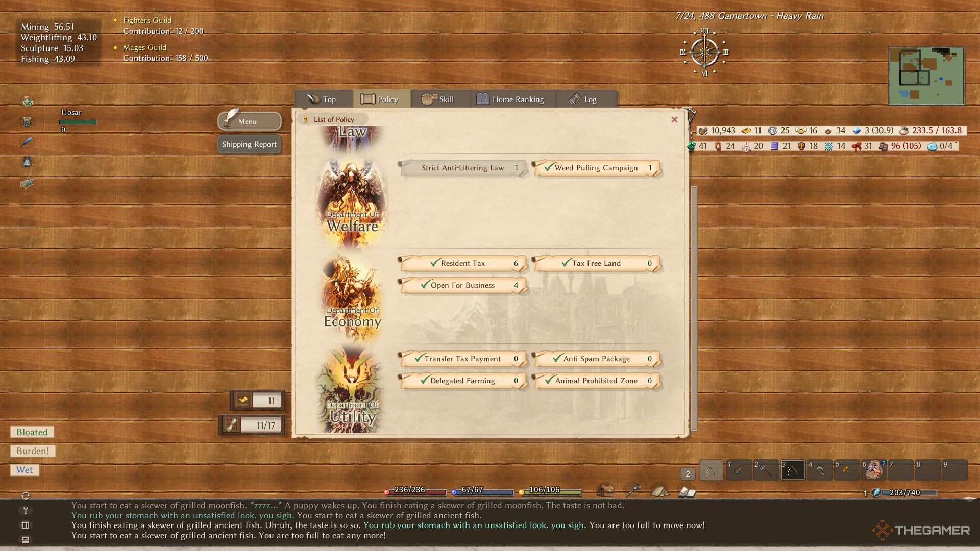Toggle the Animal Prohibited Zone policy

click(596, 380)
